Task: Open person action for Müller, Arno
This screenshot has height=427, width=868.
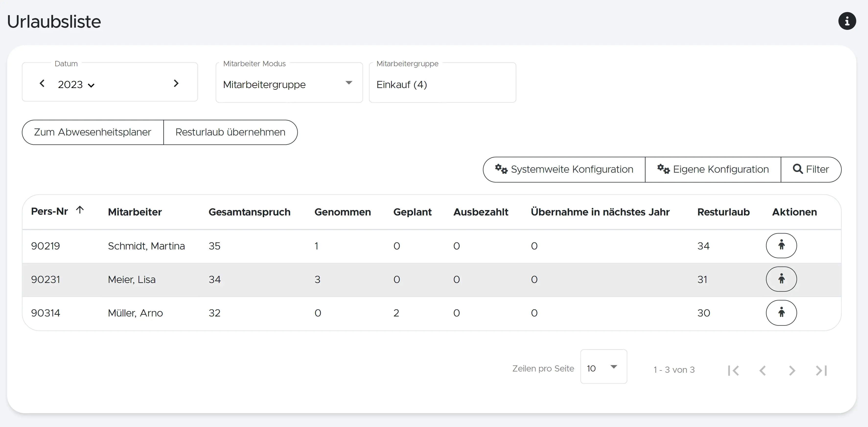Action: 781,313
